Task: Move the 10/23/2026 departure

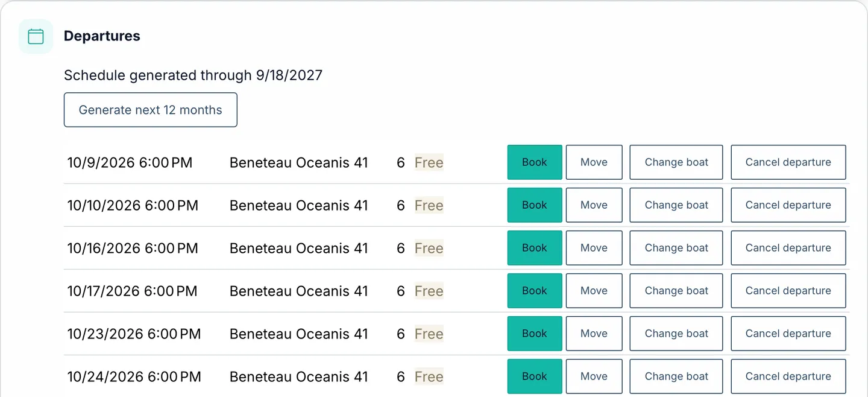Action: [594, 334]
